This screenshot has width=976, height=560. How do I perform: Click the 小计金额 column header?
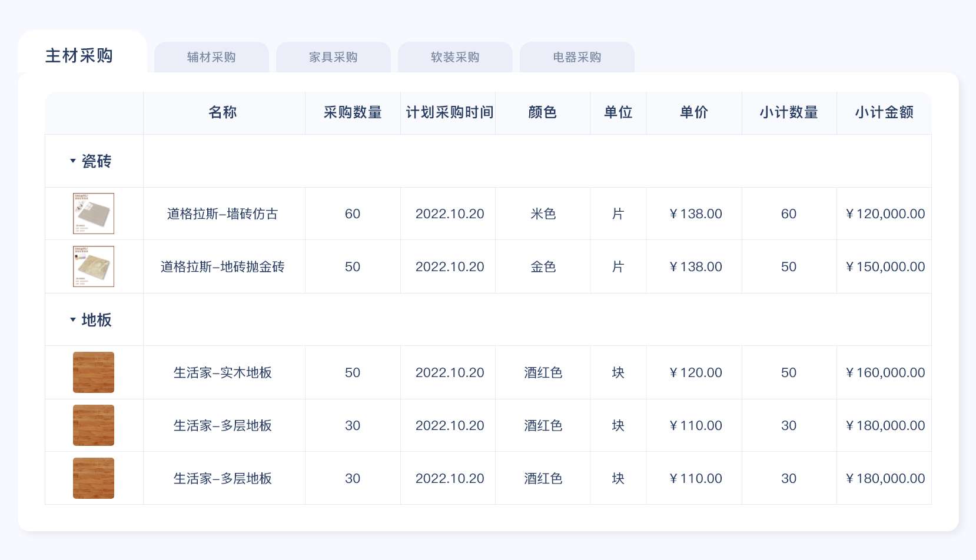coord(884,112)
